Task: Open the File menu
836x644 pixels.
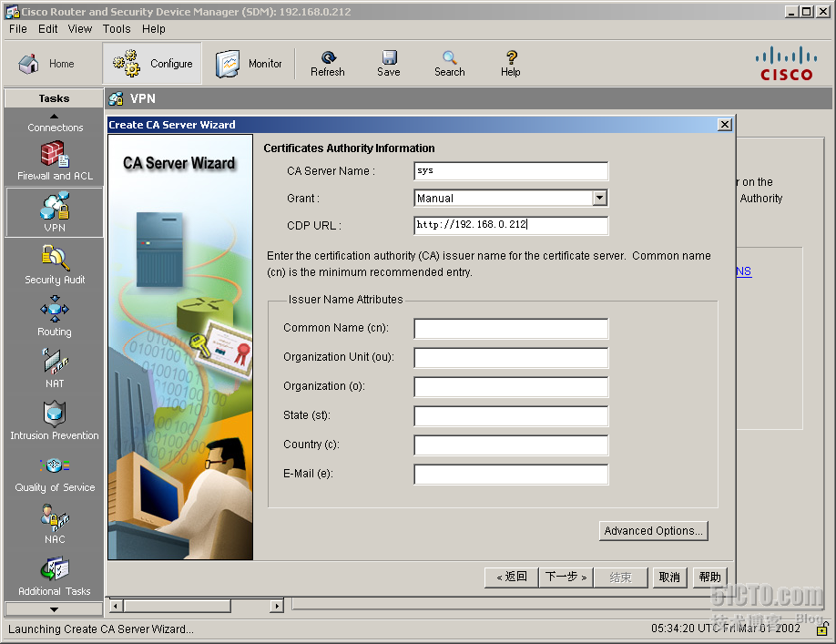Action: 17,29
